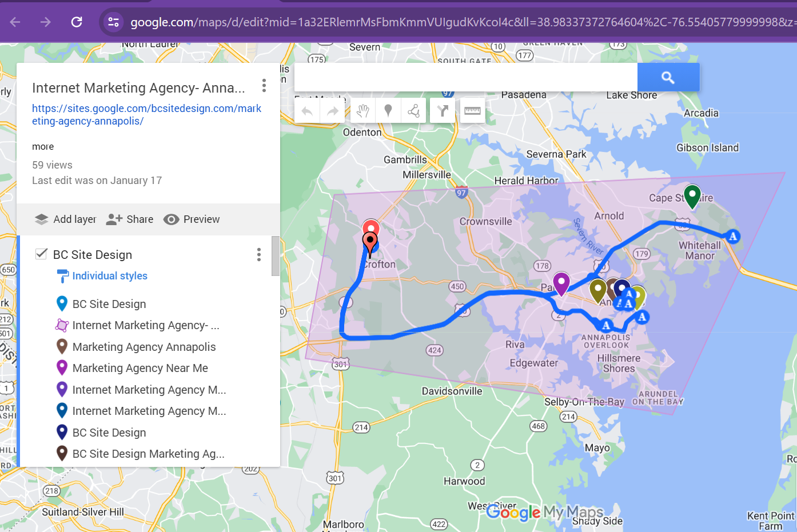
Task: Open map Preview
Action: point(192,219)
